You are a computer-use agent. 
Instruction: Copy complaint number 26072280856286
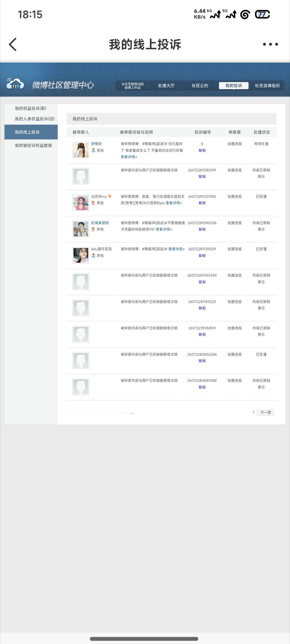[202, 361]
